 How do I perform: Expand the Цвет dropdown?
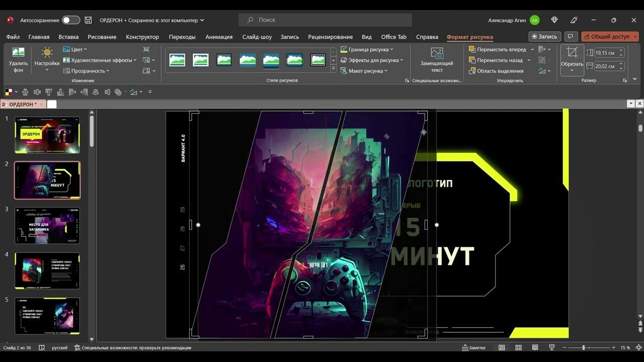tap(75, 49)
